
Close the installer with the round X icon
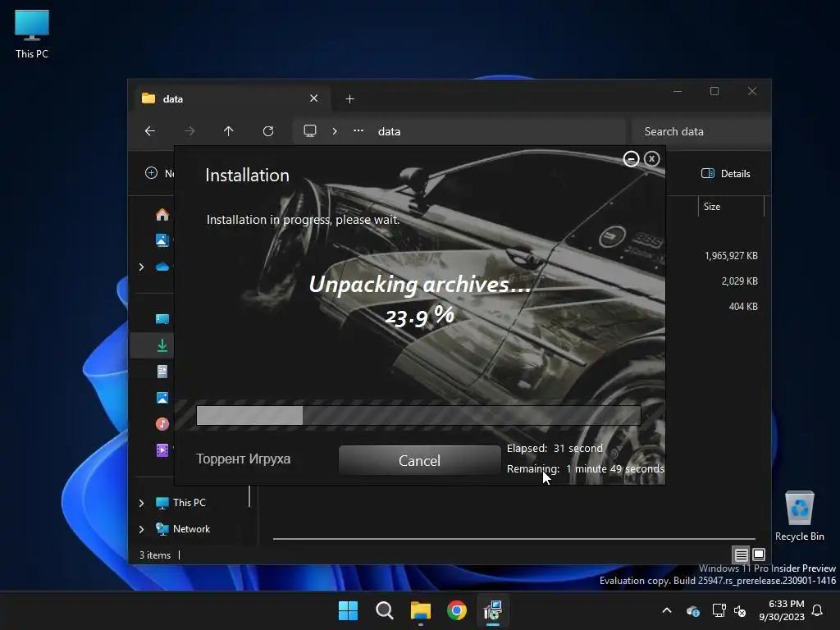click(651, 159)
